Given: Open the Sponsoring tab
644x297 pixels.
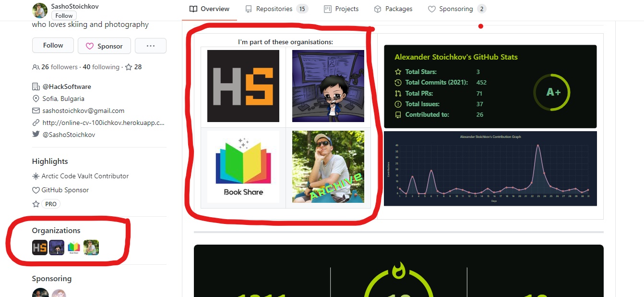Looking at the screenshot, I should pos(457,9).
